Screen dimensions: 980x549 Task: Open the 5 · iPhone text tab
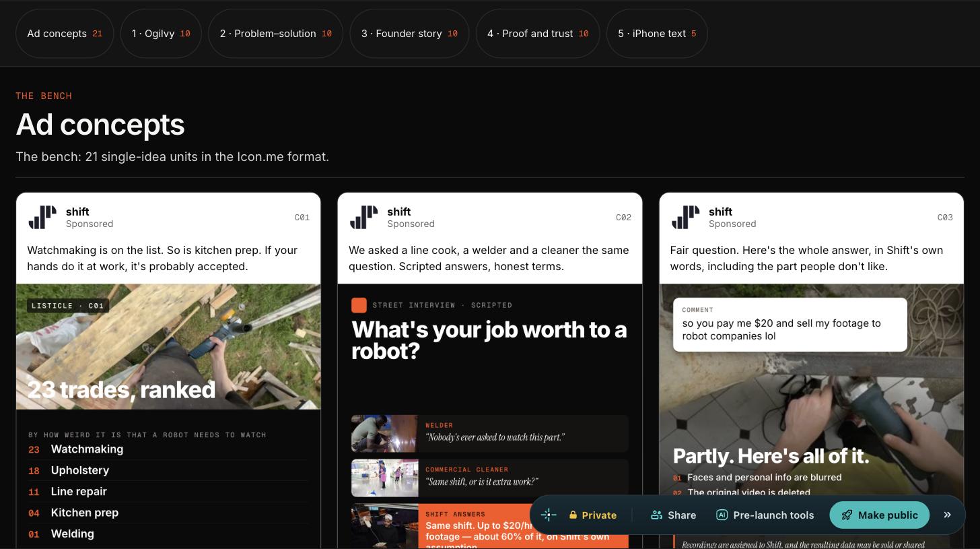point(657,34)
